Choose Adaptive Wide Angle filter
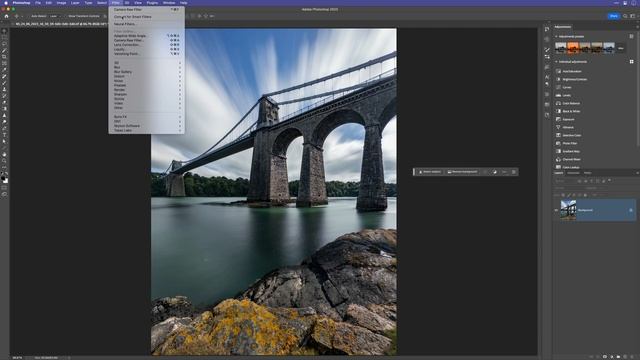640x360 pixels. [x=147, y=36]
